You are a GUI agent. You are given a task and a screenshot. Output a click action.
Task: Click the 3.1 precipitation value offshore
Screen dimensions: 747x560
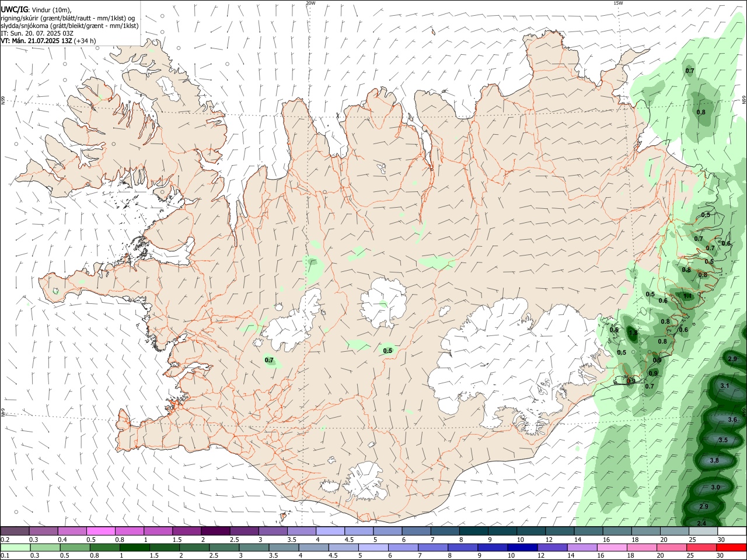[x=725, y=386]
